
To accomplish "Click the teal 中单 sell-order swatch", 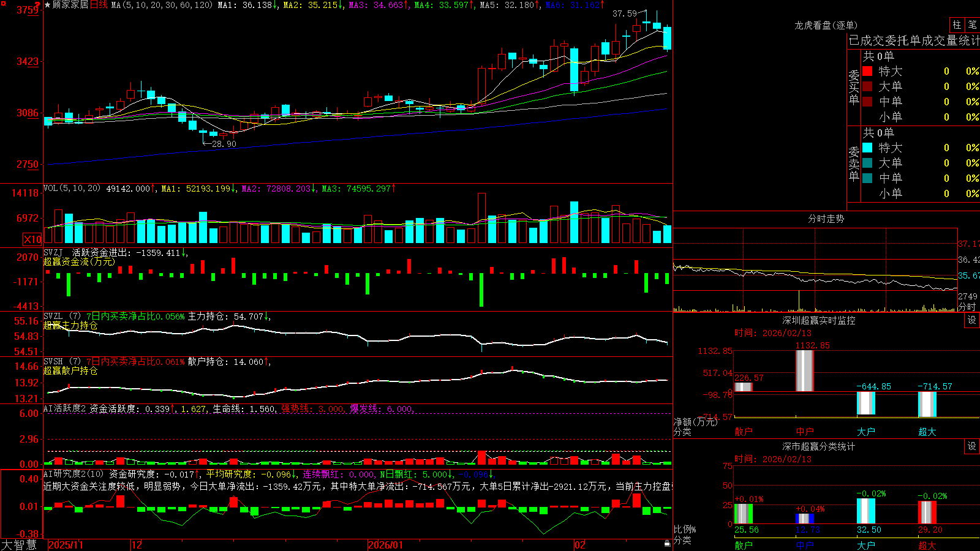I will tap(867, 178).
